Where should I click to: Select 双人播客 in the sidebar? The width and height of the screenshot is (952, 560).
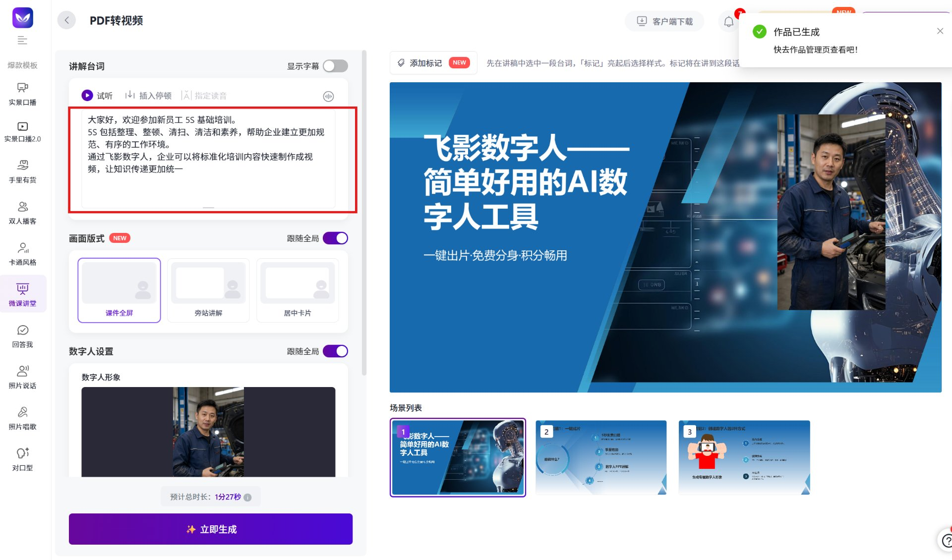[22, 213]
